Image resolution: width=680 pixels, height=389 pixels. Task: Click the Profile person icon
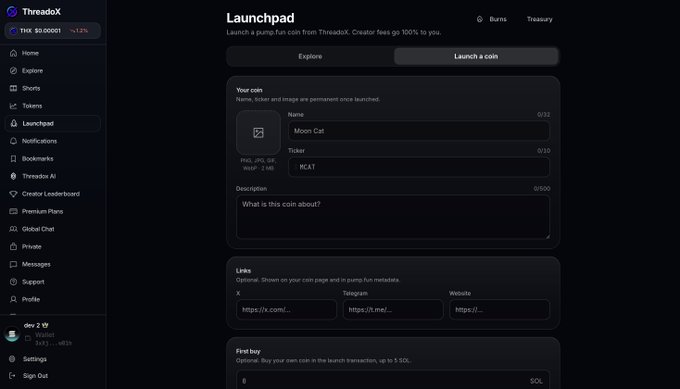[13, 299]
